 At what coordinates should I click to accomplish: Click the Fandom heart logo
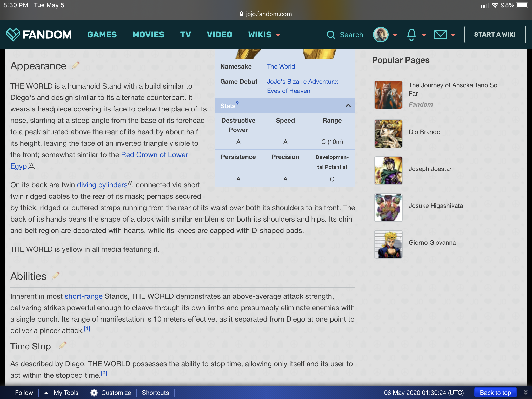click(13, 34)
